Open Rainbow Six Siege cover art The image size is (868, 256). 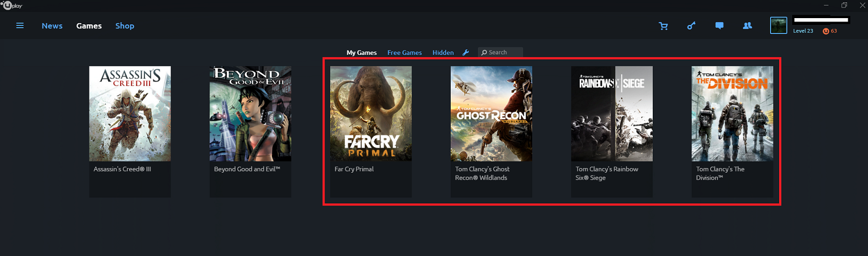[x=612, y=114]
